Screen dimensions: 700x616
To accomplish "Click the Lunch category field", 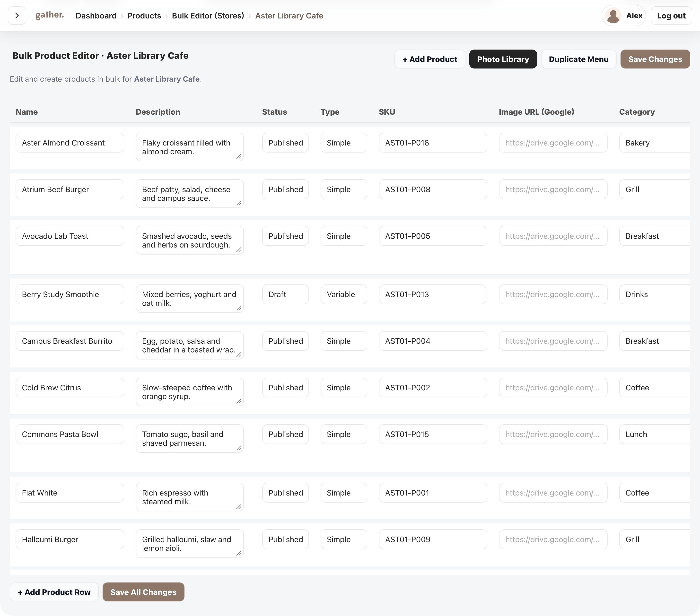I will click(655, 434).
